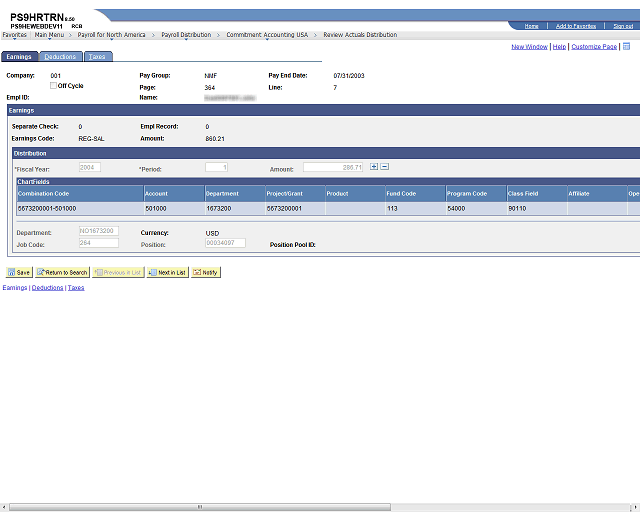This screenshot has width=640, height=512.
Task: Expand Payroll for North America breadcrumb
Action: (x=111, y=35)
